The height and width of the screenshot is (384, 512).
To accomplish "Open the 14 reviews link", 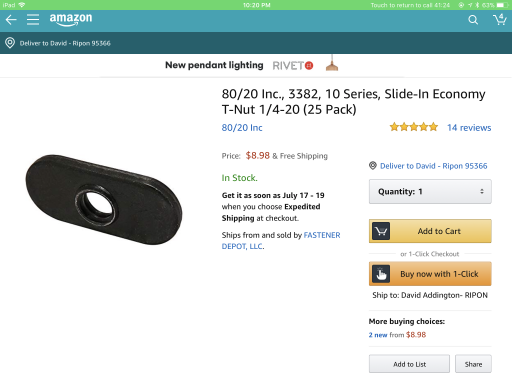I will coord(469,128).
